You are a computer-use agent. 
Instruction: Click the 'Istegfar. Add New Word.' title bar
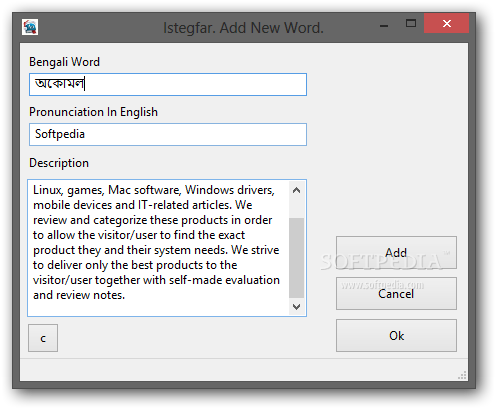[243, 28]
